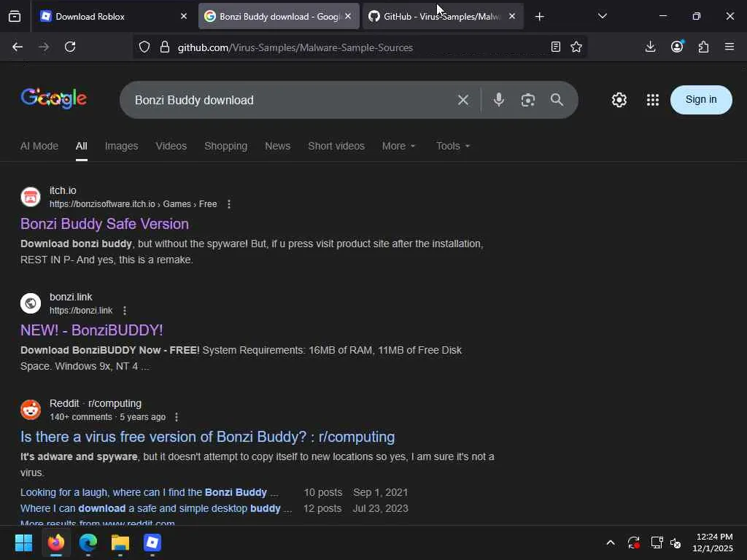Open the extensions puzzle icon
The height and width of the screenshot is (560, 747).
704,47
